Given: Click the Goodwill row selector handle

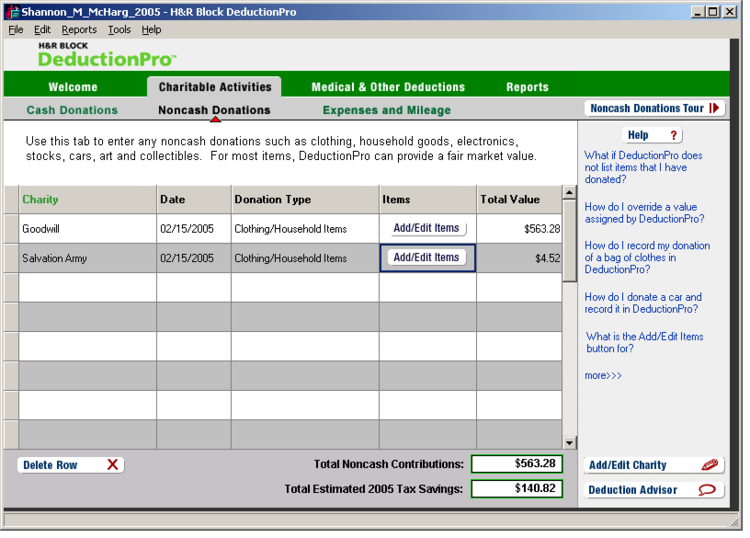Looking at the screenshot, I should coord(11,229).
